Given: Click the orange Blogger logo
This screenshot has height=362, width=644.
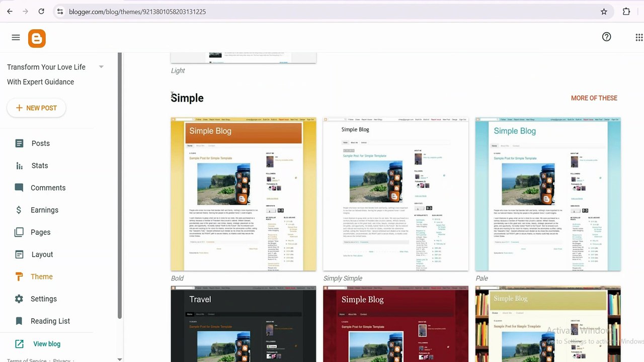Looking at the screenshot, I should [x=37, y=38].
